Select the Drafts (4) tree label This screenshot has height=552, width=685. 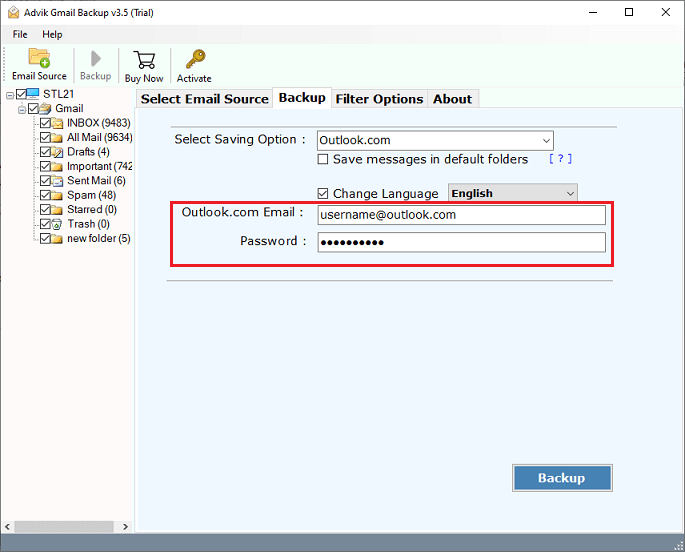88,152
